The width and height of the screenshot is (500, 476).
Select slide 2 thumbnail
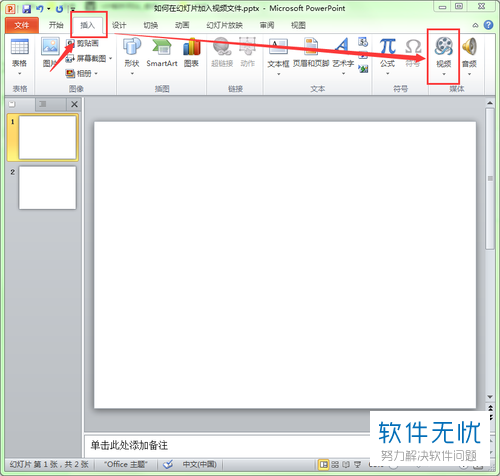[47, 188]
